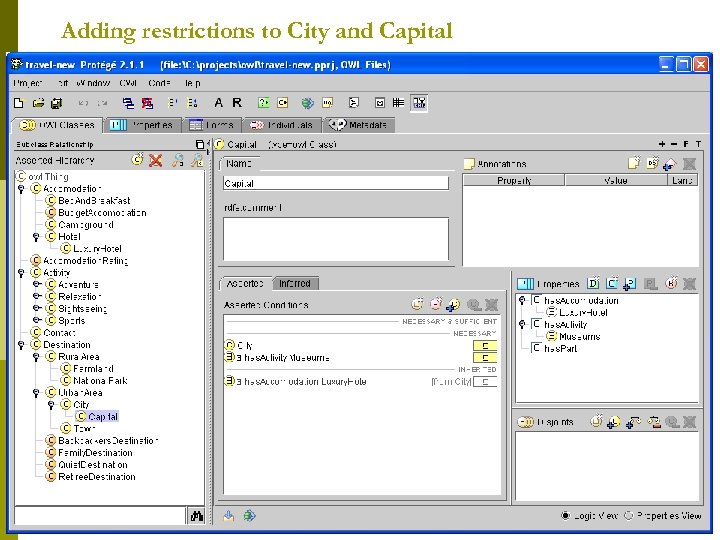Image resolution: width=720 pixels, height=540 pixels.
Task: Select the Properties View radio button
Action: click(x=628, y=516)
